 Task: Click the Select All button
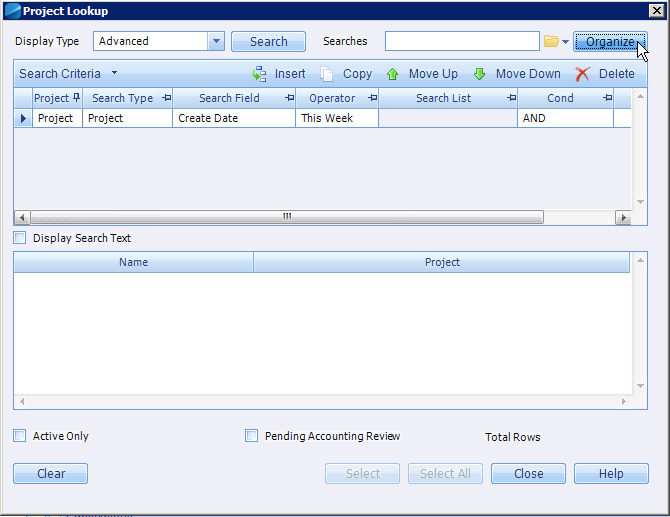(445, 473)
